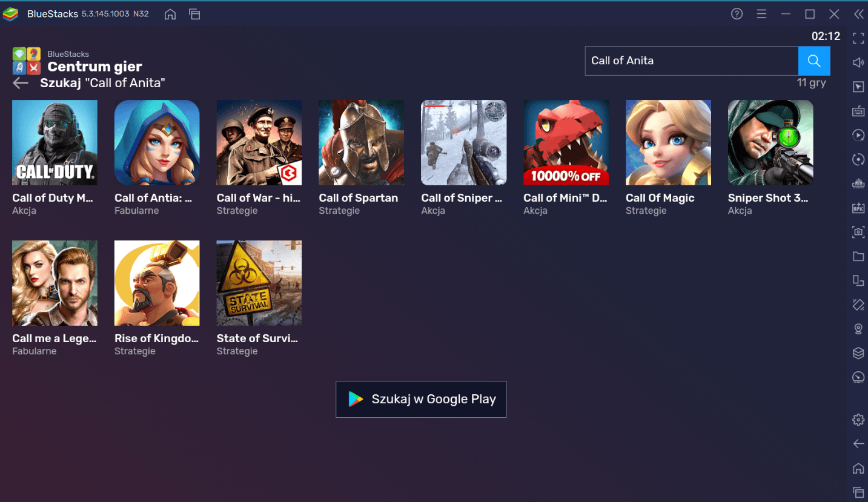Click the rotate screen icon in sidebar
The image size is (868, 502).
pos(858,305)
